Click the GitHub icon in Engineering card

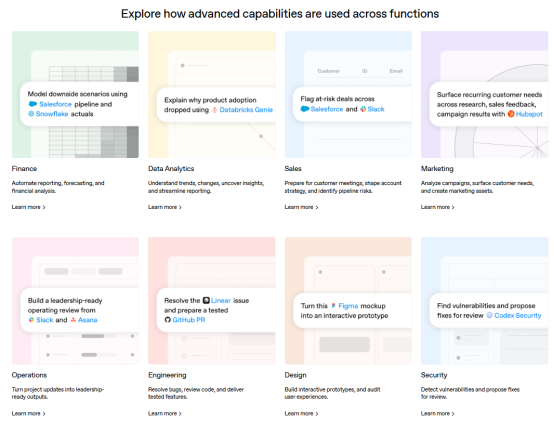click(167, 320)
